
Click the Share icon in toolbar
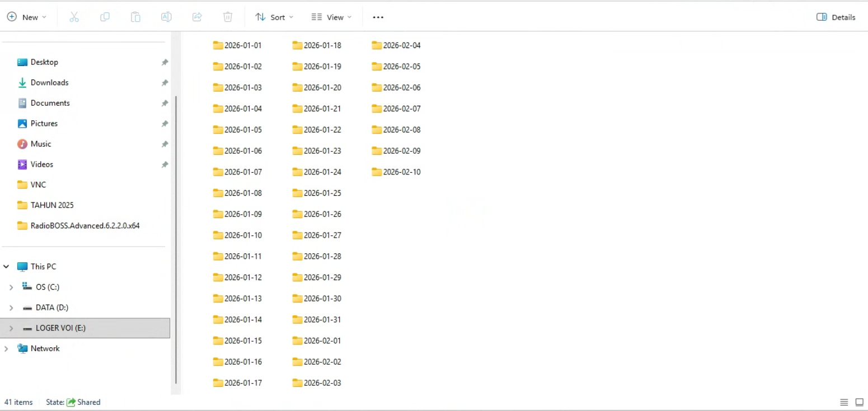click(x=197, y=17)
